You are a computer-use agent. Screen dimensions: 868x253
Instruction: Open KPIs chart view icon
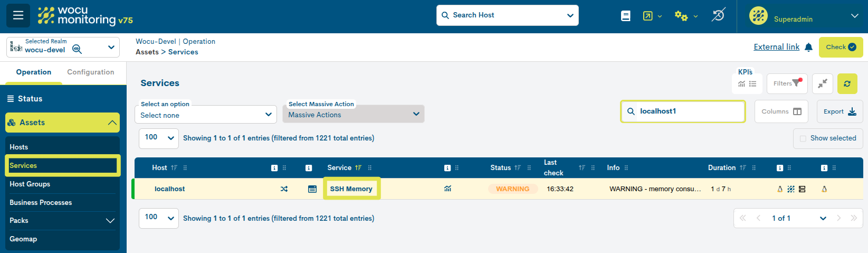pyautogui.click(x=741, y=83)
